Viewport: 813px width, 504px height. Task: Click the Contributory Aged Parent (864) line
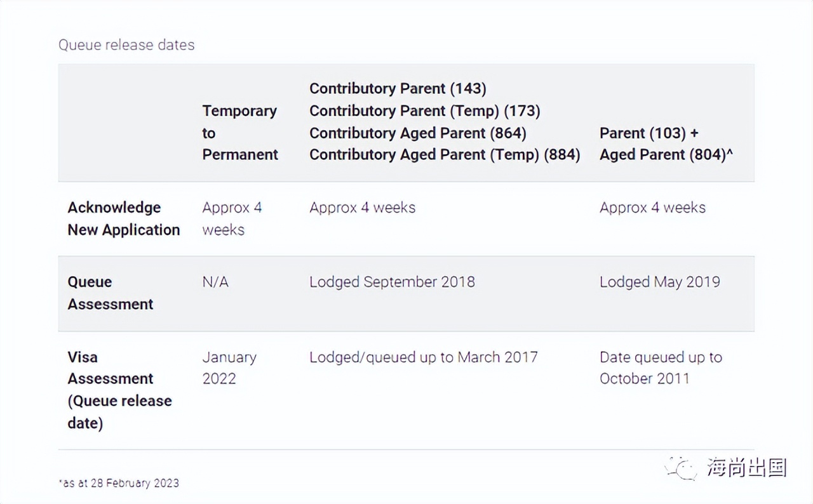(x=417, y=133)
